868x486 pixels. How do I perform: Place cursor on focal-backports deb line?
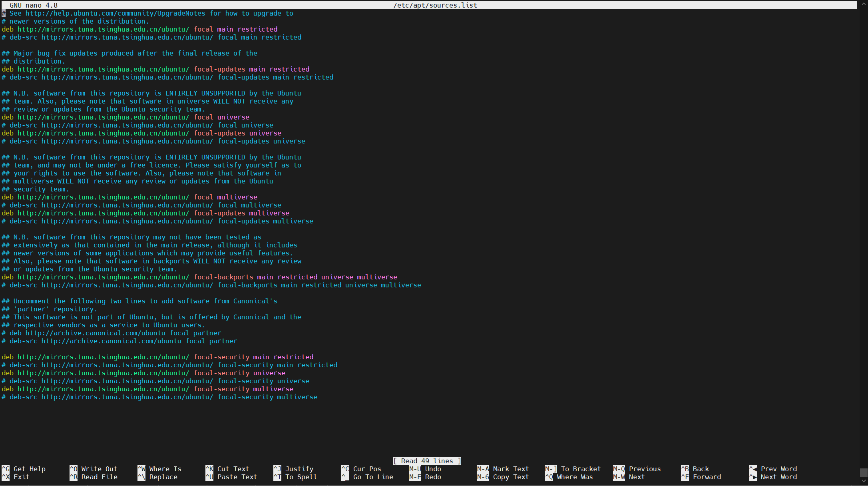199,277
